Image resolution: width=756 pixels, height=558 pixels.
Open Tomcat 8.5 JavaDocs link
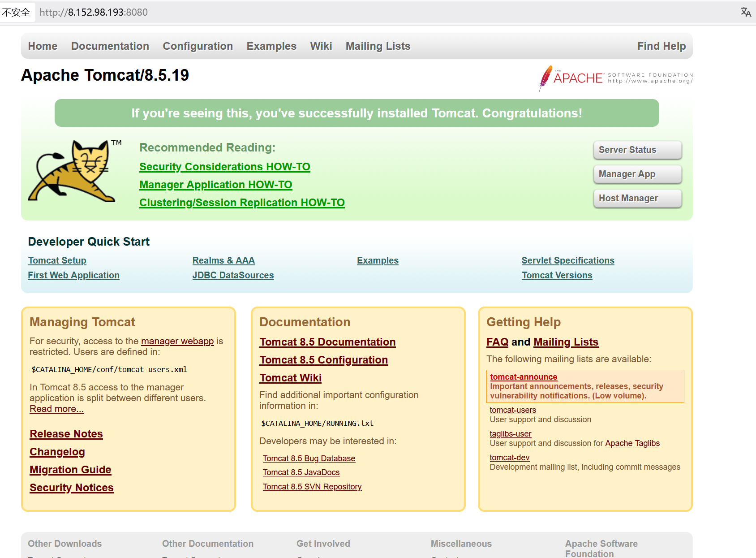(x=301, y=472)
